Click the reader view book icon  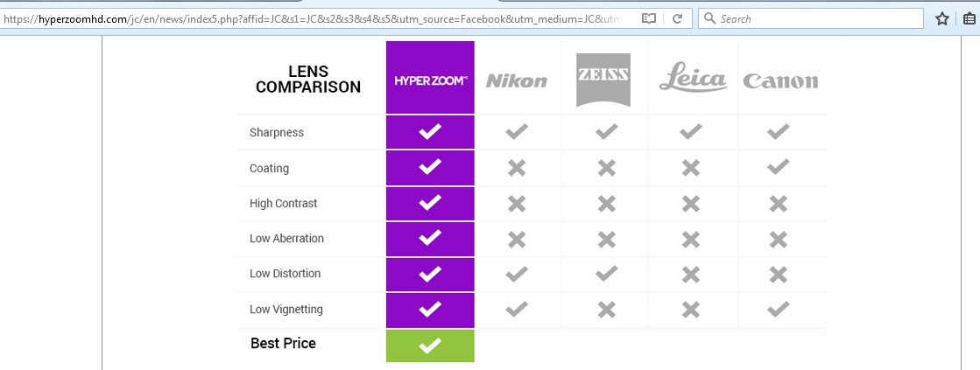[649, 18]
